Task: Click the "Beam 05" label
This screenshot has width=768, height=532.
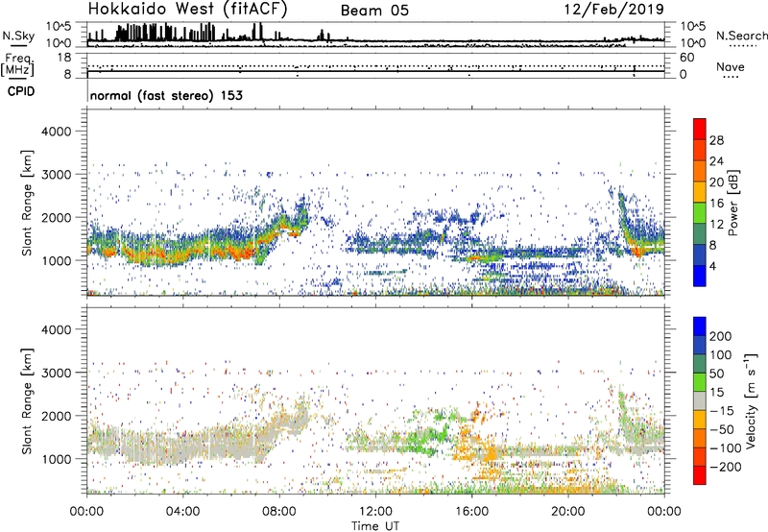Action: coord(374,11)
